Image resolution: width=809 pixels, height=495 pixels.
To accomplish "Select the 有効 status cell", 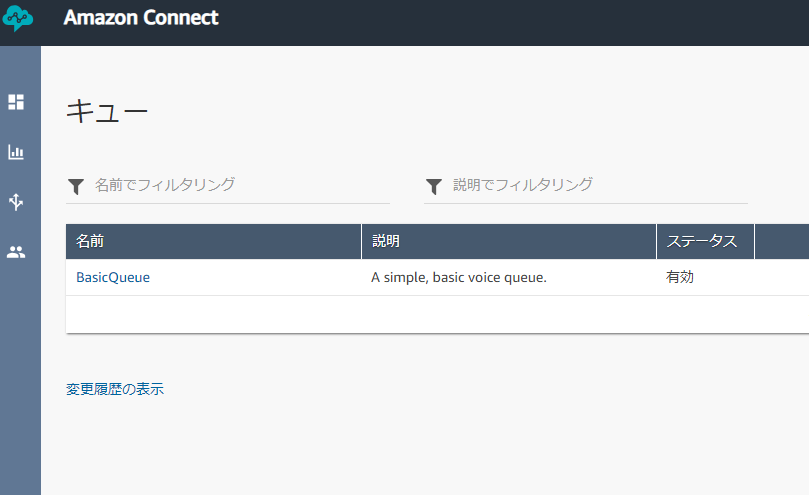I will (679, 277).
